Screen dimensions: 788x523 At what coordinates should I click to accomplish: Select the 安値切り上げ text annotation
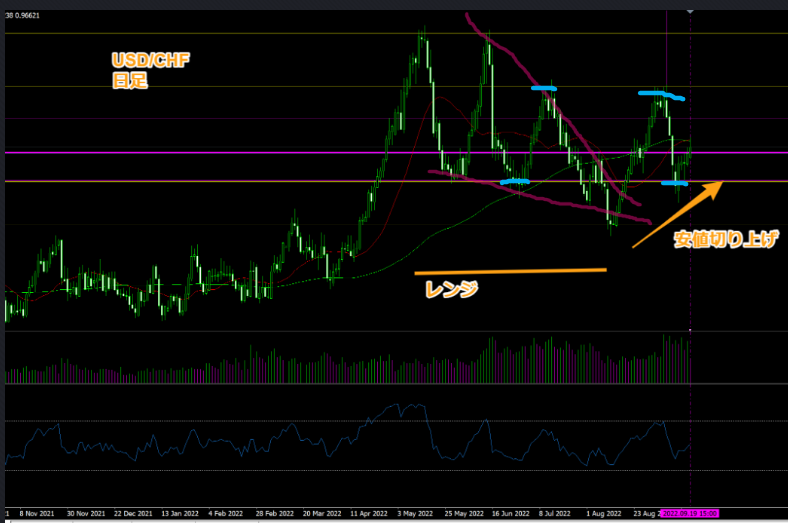725,239
